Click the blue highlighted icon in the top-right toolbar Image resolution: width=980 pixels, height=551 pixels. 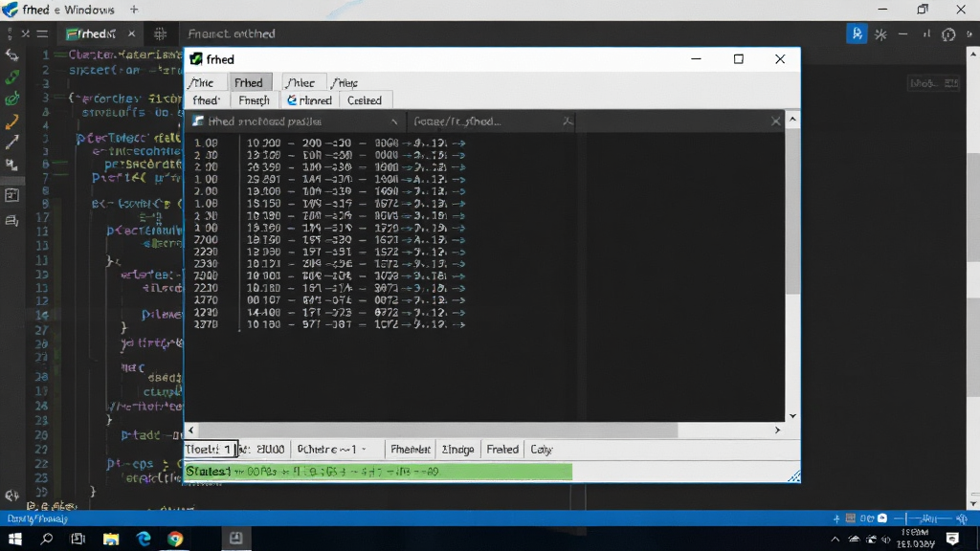pyautogui.click(x=857, y=33)
